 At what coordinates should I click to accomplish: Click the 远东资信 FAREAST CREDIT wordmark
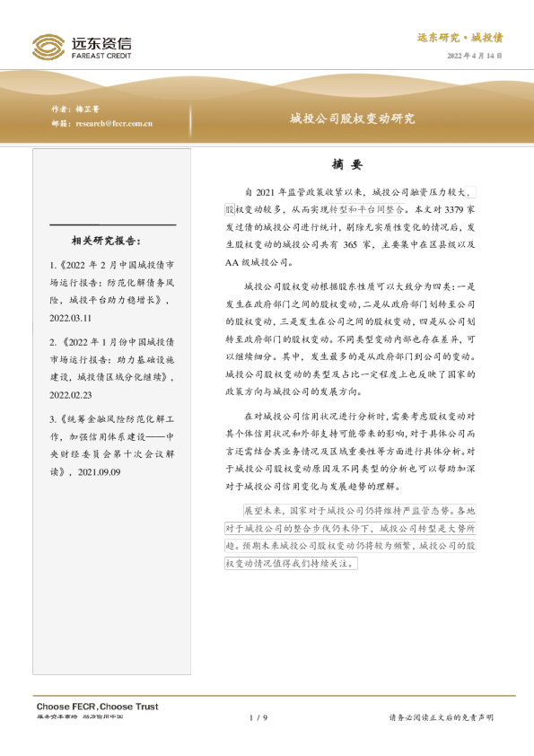[x=101, y=48]
